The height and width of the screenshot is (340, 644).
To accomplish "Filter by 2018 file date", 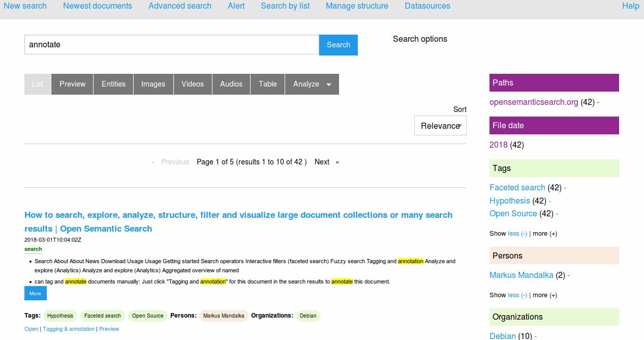I will tap(498, 145).
